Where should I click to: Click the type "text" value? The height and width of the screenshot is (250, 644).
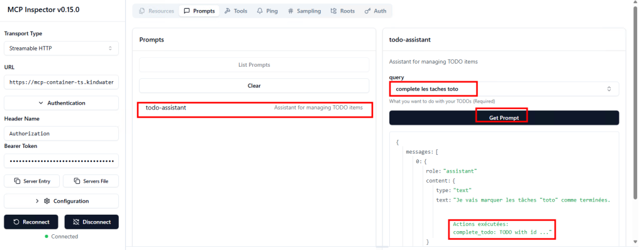462,190
